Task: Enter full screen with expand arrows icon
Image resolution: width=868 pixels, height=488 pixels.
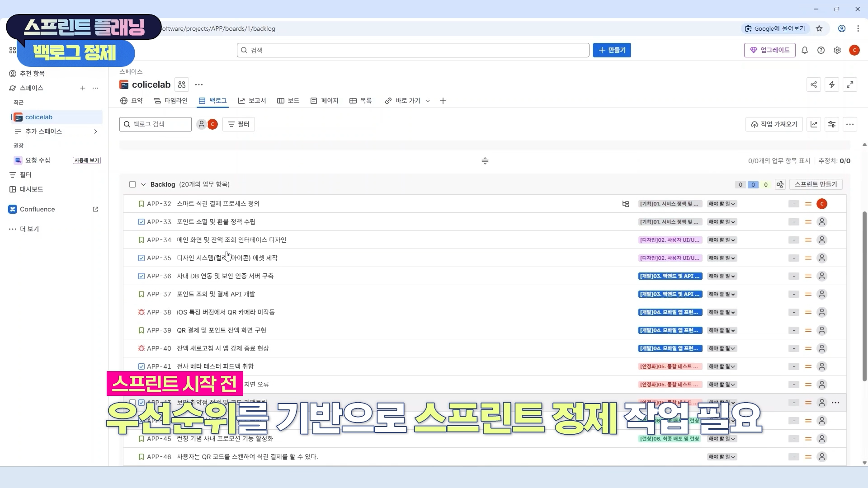Action: [850, 84]
